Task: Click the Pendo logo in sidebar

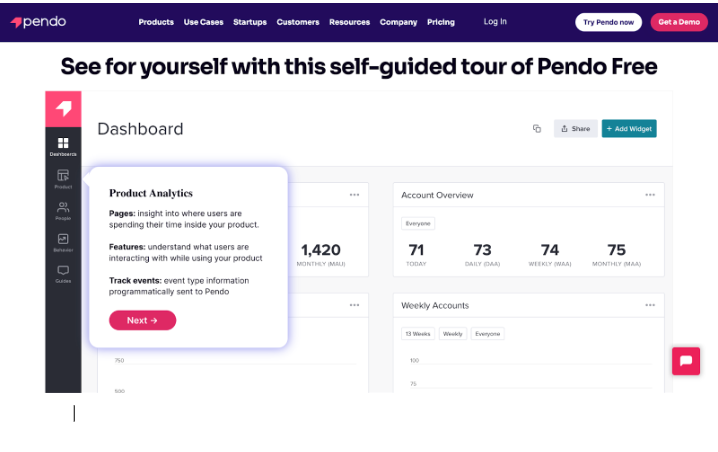Action: pos(63,108)
